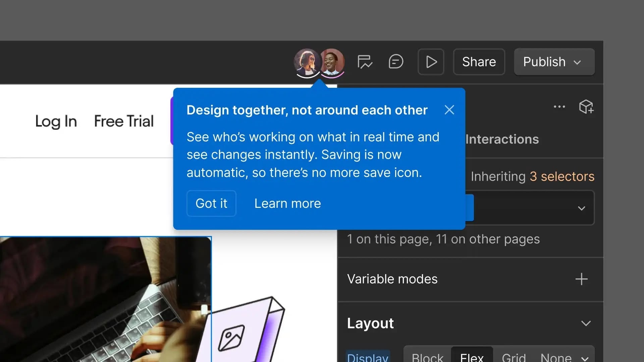
Task: Close the collaboration tooltip with X
Action: (449, 110)
